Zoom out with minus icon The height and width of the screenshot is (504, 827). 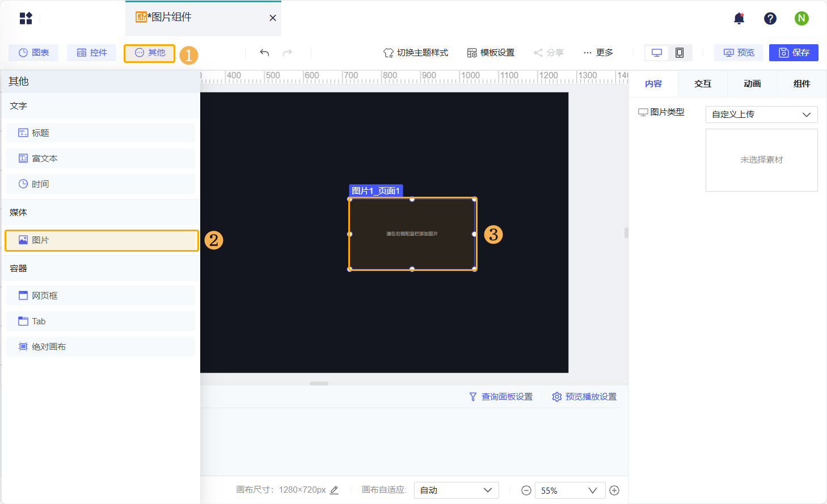click(526, 490)
